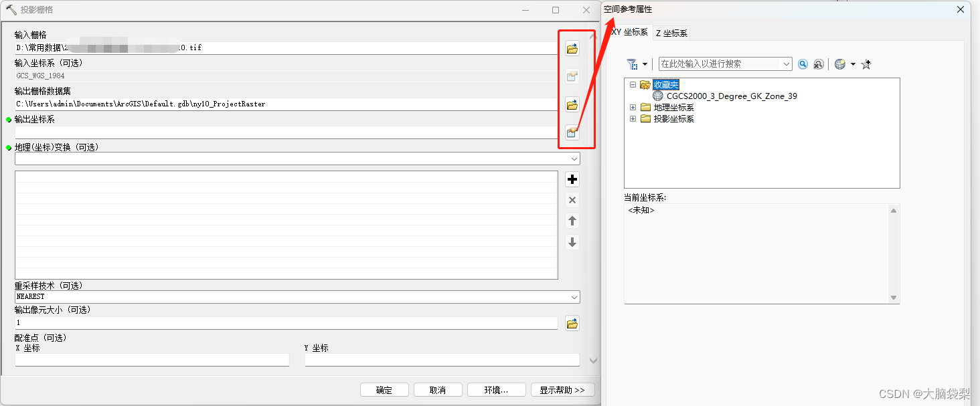Click hammer icon in Project Raster title bar
Image resolution: width=980 pixels, height=406 pixels.
[11, 9]
